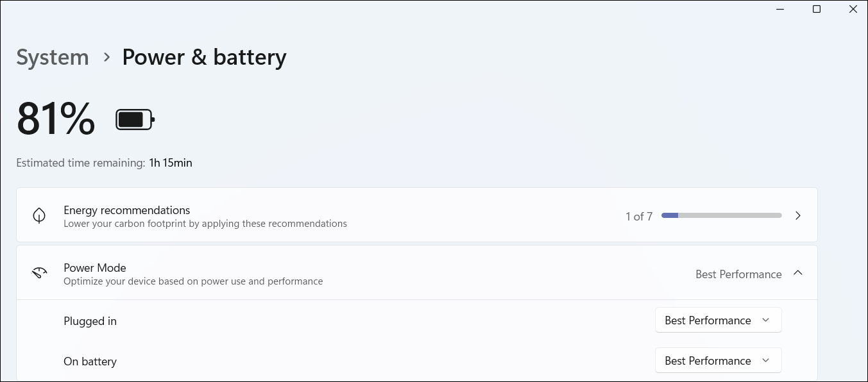Click the "1 of 7" recommendations count
The image size is (868, 382).
[638, 217]
